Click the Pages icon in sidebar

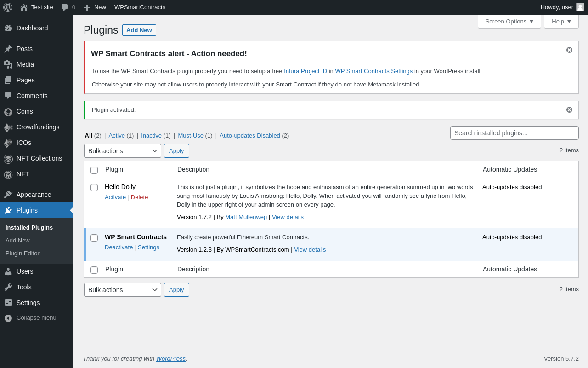8,80
